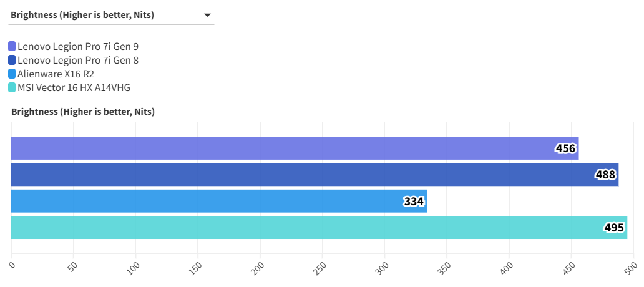Screen dimensions: 644x287
Task: Select the 488 nits bar
Action: click(300, 175)
